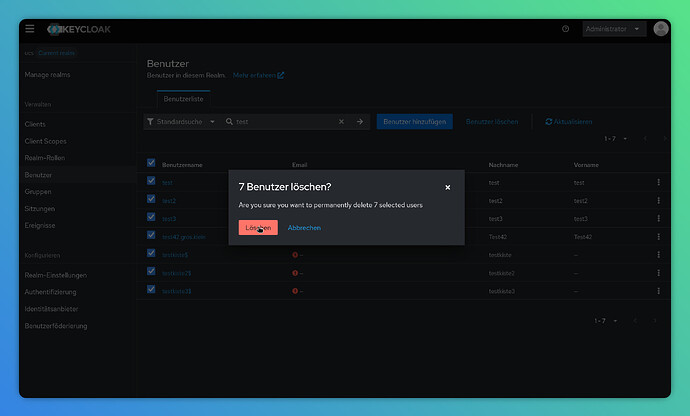Uncheck the test2 user checkbox

[152, 200]
